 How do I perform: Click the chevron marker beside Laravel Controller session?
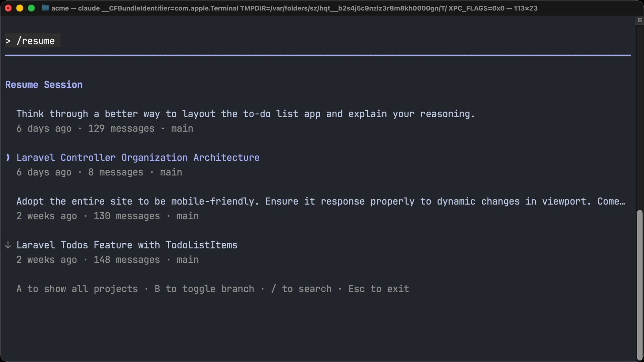pyautogui.click(x=7, y=158)
